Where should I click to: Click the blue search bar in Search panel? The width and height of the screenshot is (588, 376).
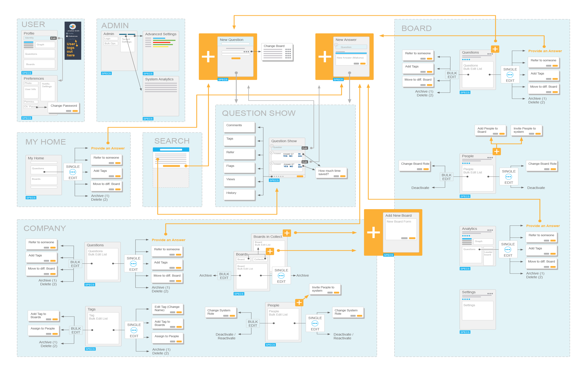tap(171, 150)
